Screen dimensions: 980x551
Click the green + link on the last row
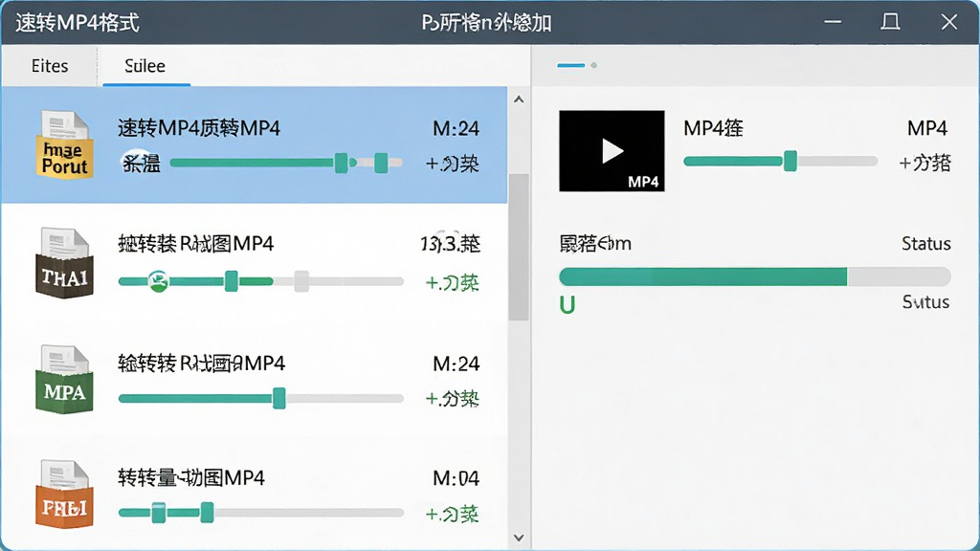pyautogui.click(x=452, y=514)
